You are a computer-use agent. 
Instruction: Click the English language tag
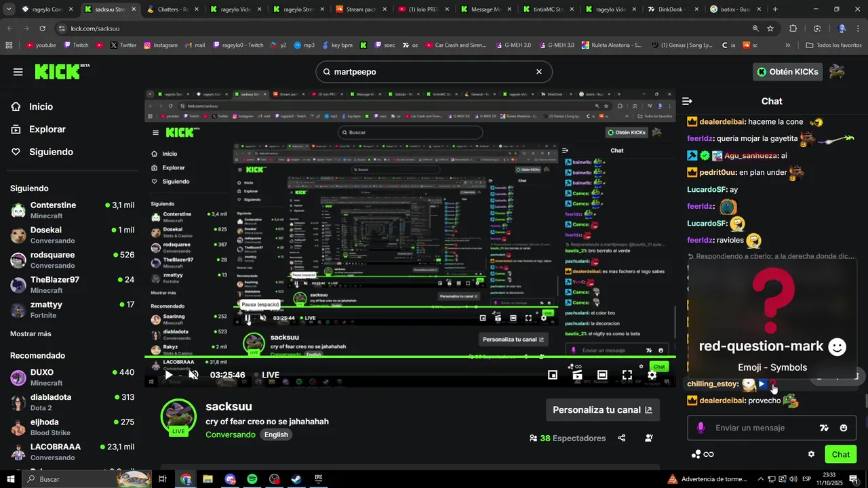tap(276, 434)
